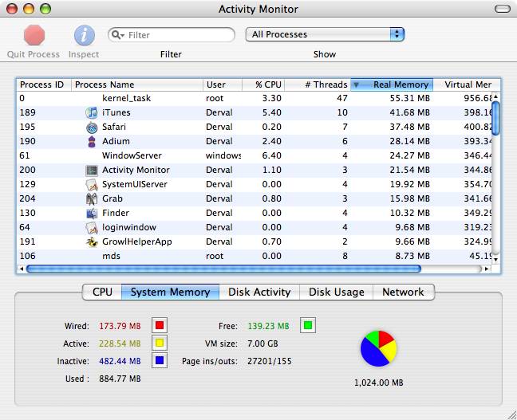Sort by Process Name column header
The height and width of the screenshot is (420, 517).
[137, 84]
